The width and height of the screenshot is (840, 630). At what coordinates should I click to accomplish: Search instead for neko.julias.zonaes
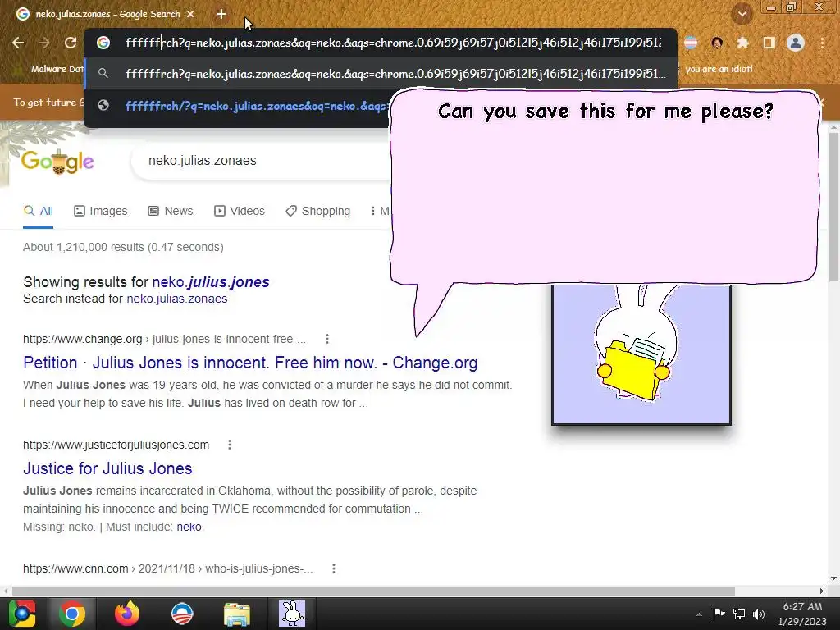[177, 299]
